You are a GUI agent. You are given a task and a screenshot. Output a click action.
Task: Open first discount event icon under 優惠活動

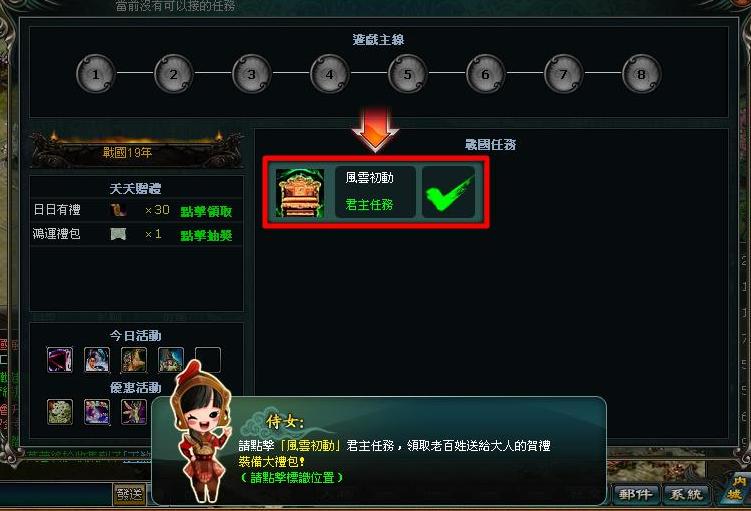pyautogui.click(x=60, y=412)
